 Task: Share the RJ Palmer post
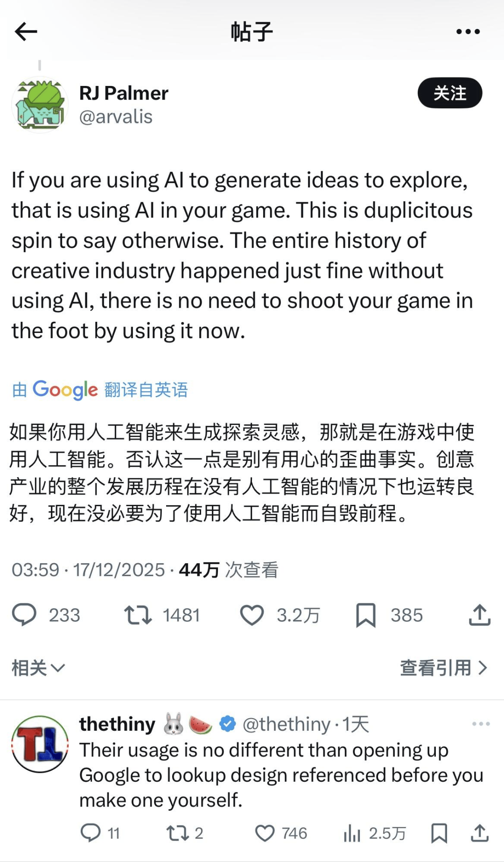click(x=480, y=615)
